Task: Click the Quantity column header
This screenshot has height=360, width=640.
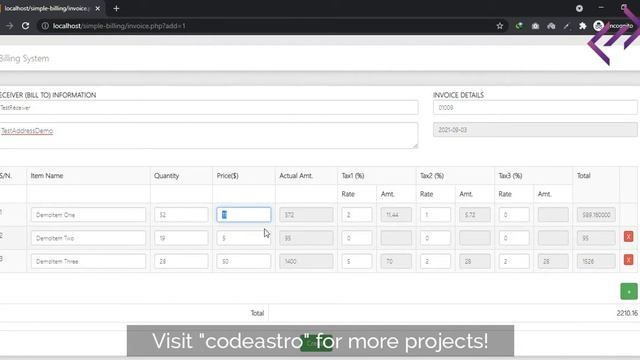Action: click(167, 176)
